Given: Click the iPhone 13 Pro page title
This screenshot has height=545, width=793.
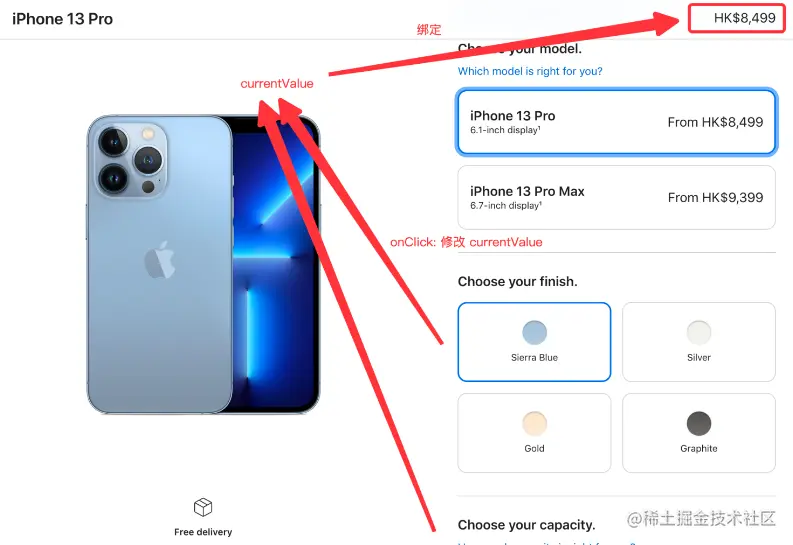Looking at the screenshot, I should 62,19.
